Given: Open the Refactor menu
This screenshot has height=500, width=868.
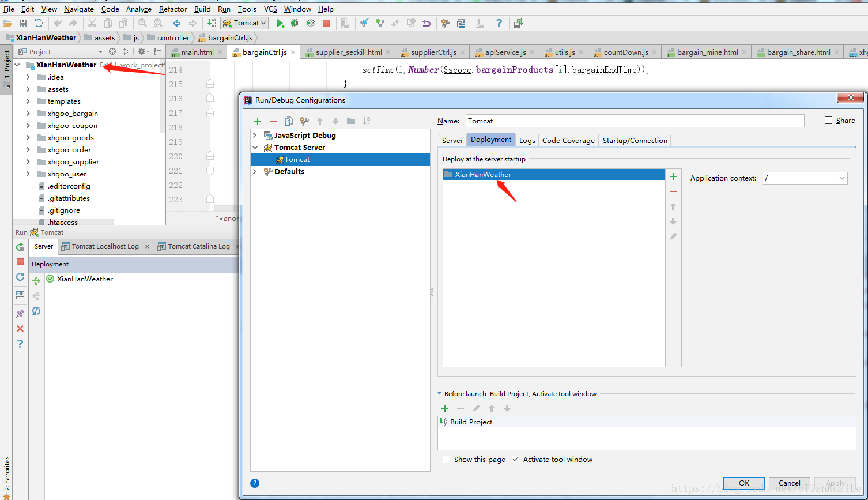Looking at the screenshot, I should [x=173, y=9].
